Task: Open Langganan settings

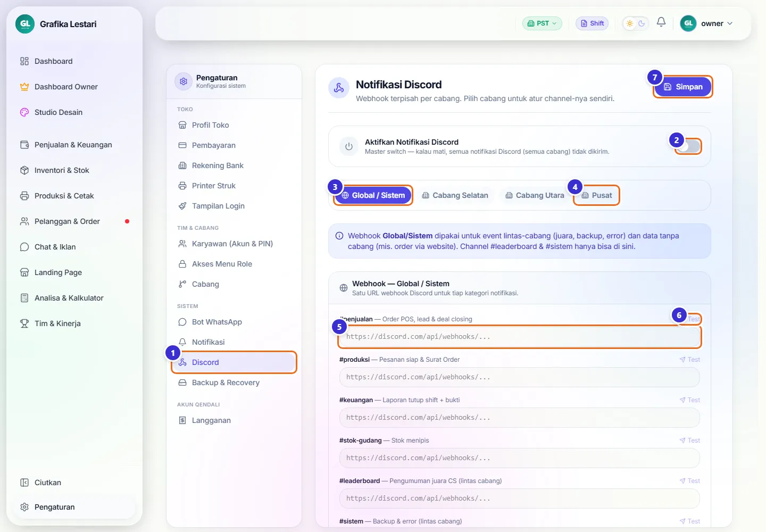Action: coord(234,420)
